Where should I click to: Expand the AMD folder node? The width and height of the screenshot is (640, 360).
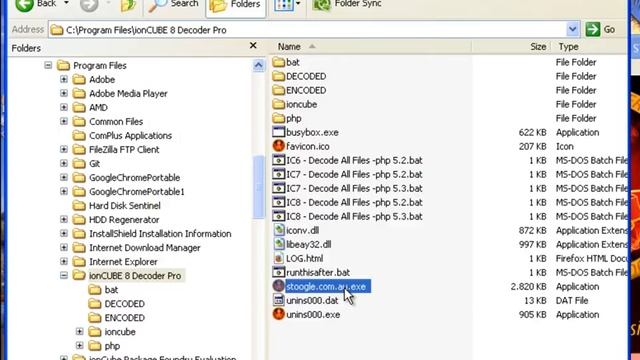tap(64, 107)
